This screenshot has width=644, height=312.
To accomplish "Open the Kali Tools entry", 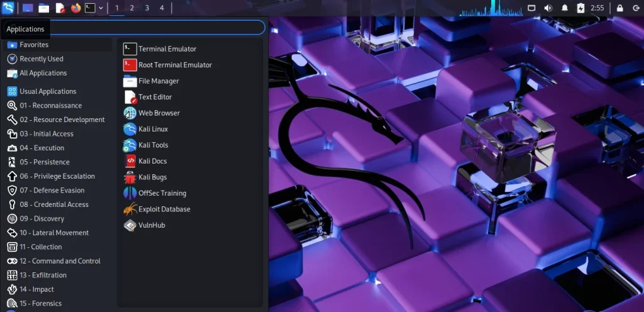I will click(x=190, y=145).
